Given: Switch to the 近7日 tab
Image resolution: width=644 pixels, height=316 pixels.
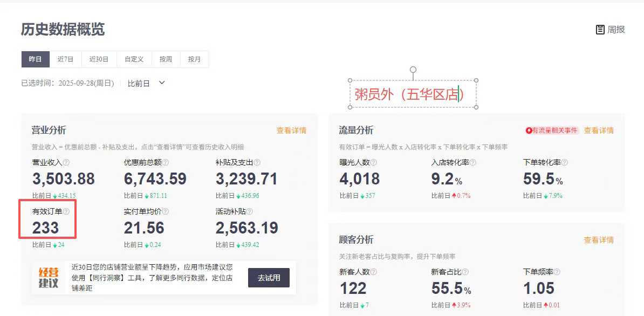Looking at the screenshot, I should click(x=65, y=59).
